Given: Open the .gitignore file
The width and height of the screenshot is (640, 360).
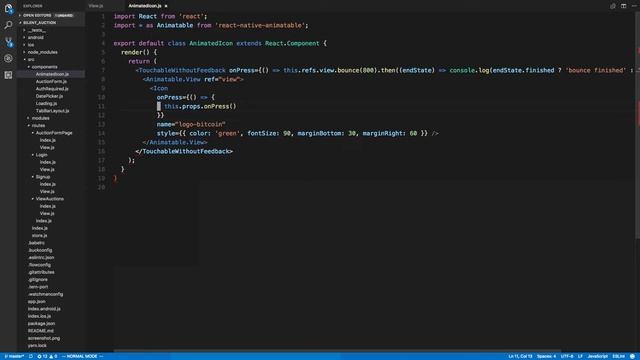Looking at the screenshot, I should [38, 280].
